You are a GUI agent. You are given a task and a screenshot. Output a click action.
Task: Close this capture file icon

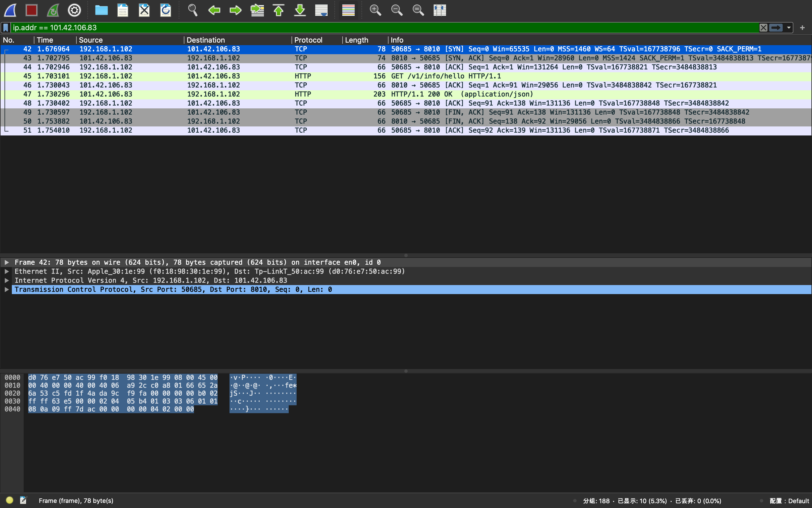click(x=144, y=10)
